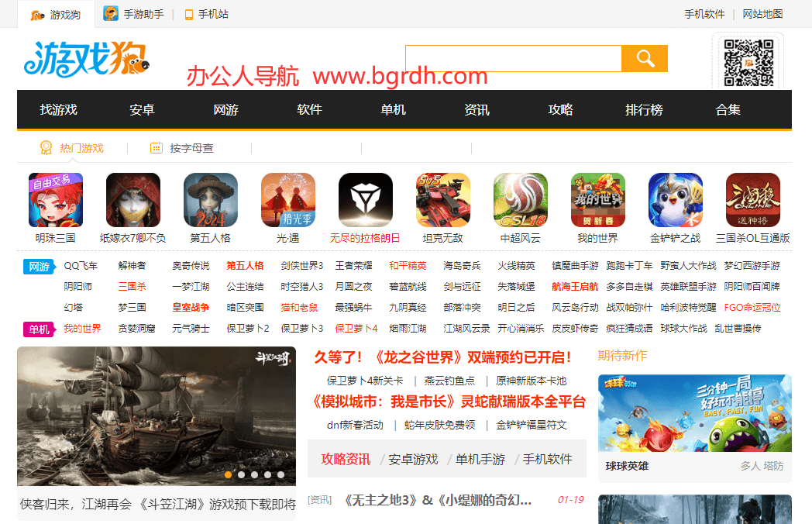Click the 保卫萝卜4 link in 单机 row
This screenshot has height=524, width=812.
pyautogui.click(x=356, y=329)
